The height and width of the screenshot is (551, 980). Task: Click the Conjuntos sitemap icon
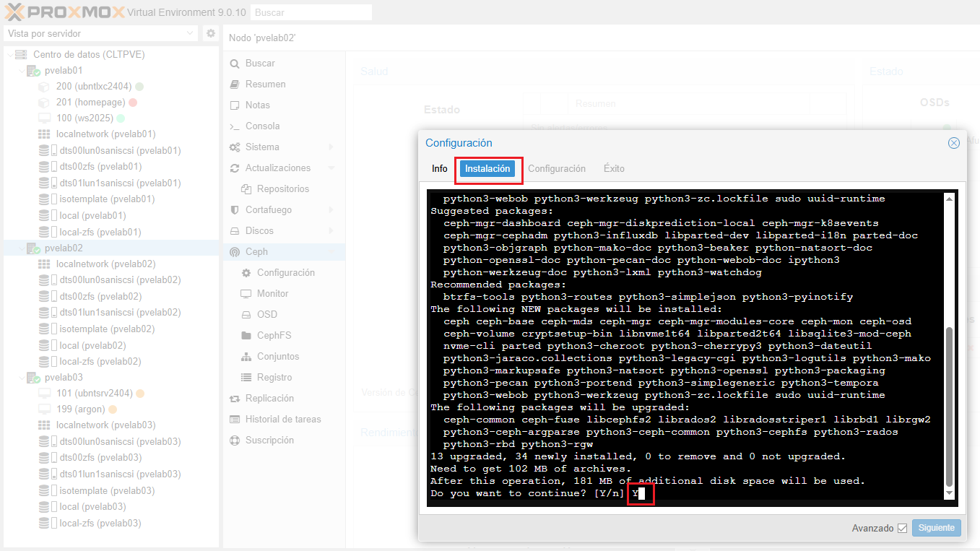point(246,357)
